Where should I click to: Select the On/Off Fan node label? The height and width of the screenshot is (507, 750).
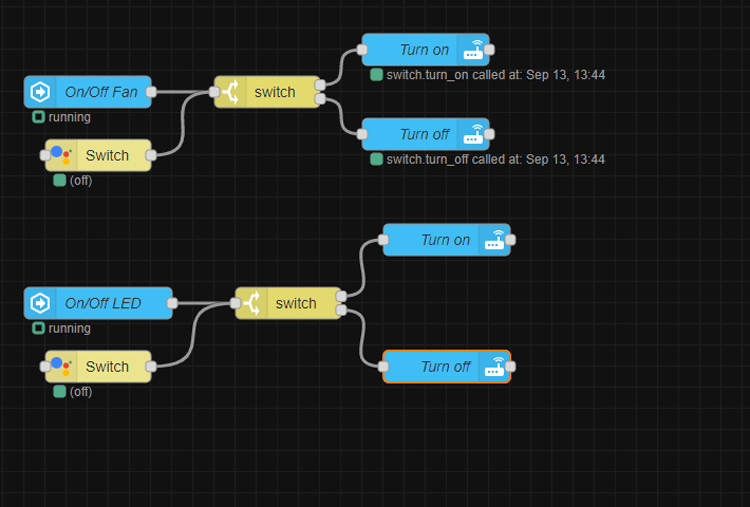101,92
